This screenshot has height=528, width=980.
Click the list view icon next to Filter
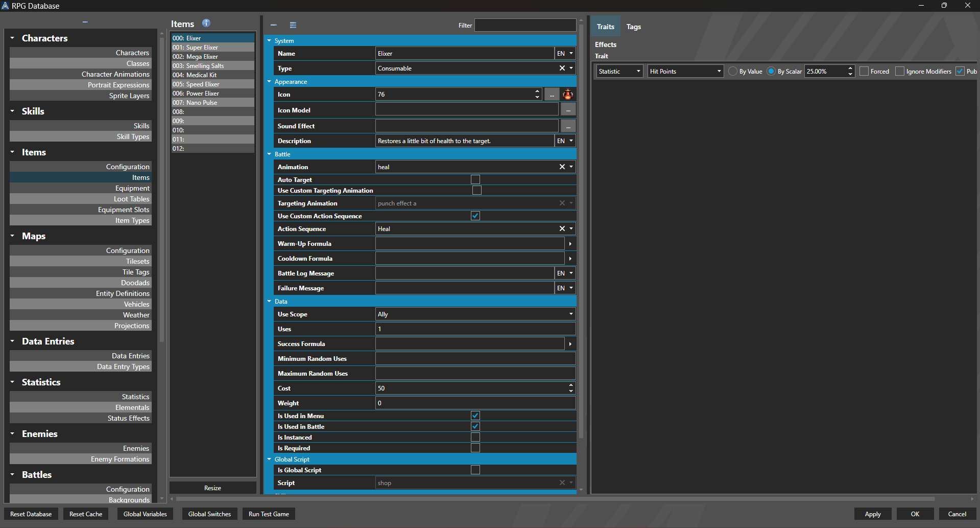coord(293,25)
